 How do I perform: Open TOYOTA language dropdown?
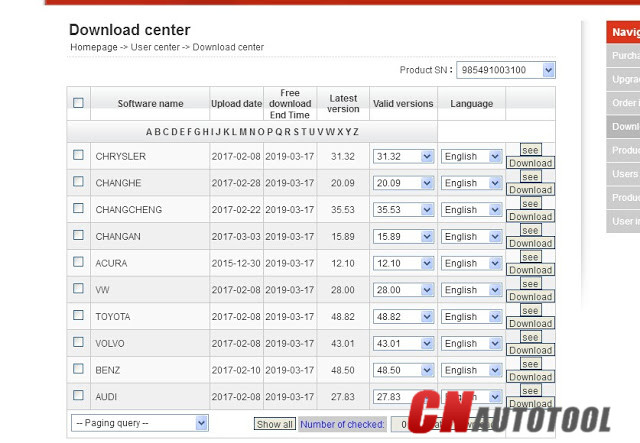(x=471, y=317)
